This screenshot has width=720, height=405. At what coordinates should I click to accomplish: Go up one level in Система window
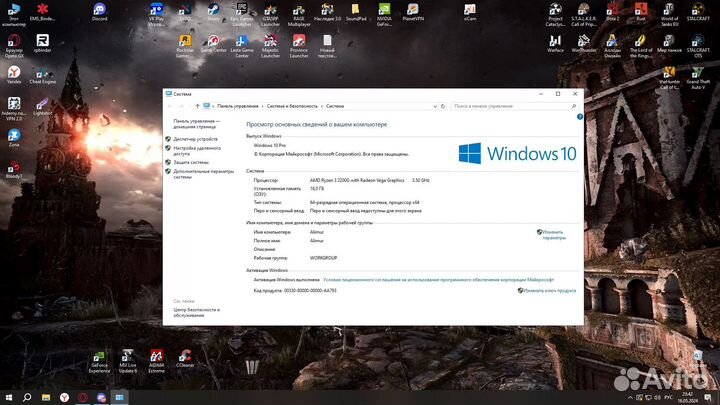(x=197, y=106)
